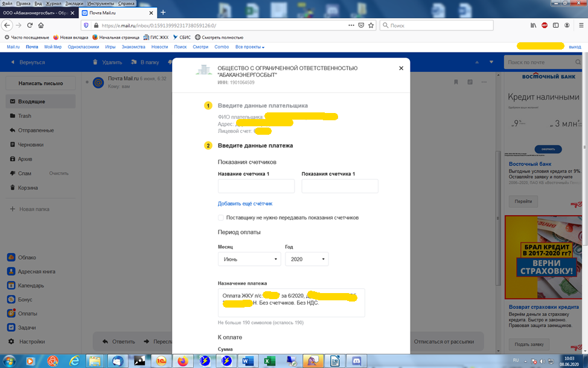Open the Правка menu
The width and height of the screenshot is (588, 368).
(24, 4)
